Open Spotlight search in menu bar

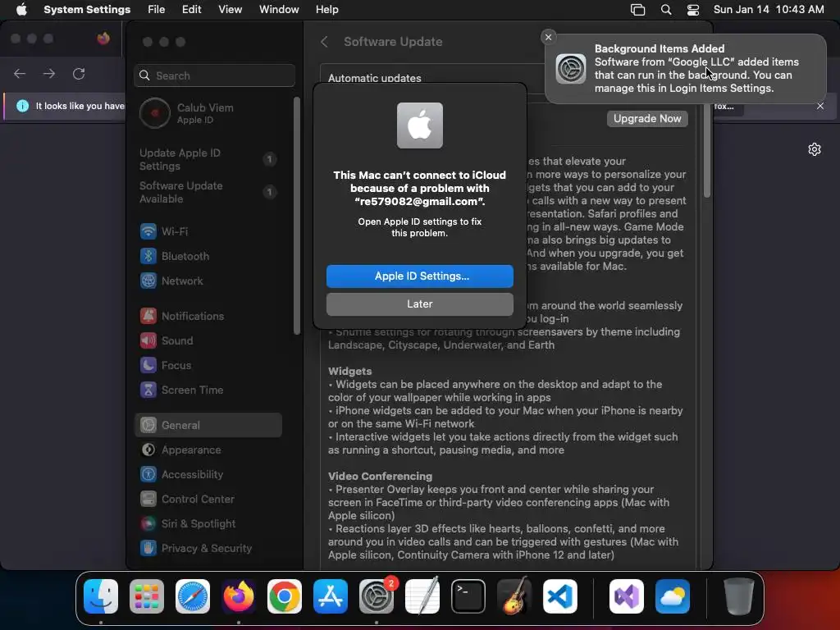666,10
